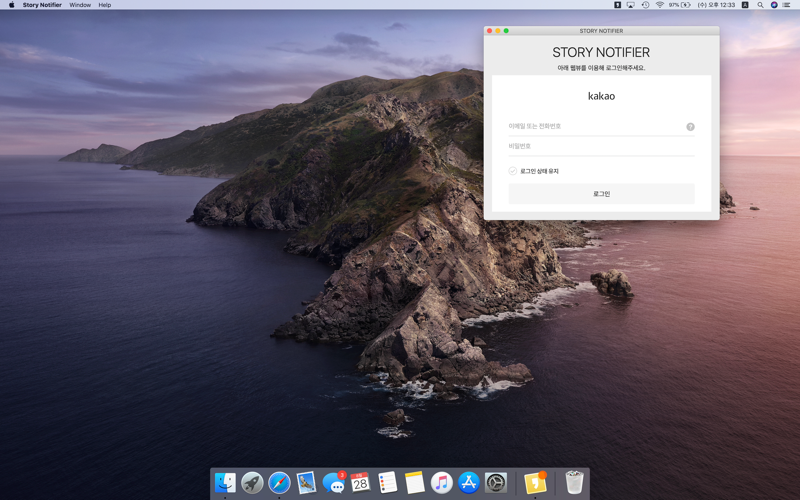The image size is (800, 500).
Task: Open the Apple menu
Action: tap(11, 5)
